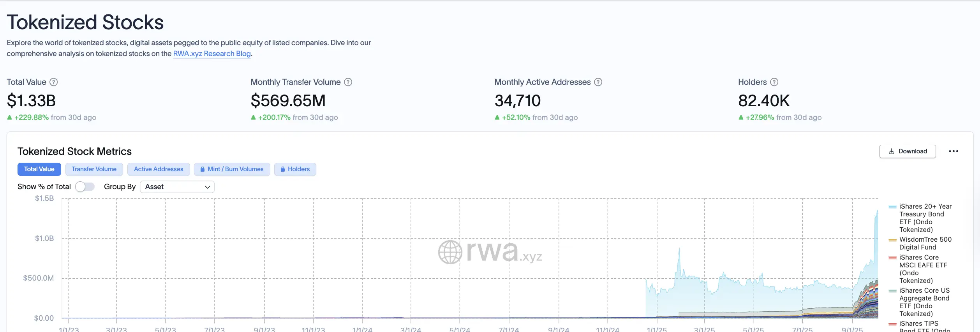Open the RWA.xyz Research Blog link
Screen dimensions: 980x332
pyautogui.click(x=212, y=54)
